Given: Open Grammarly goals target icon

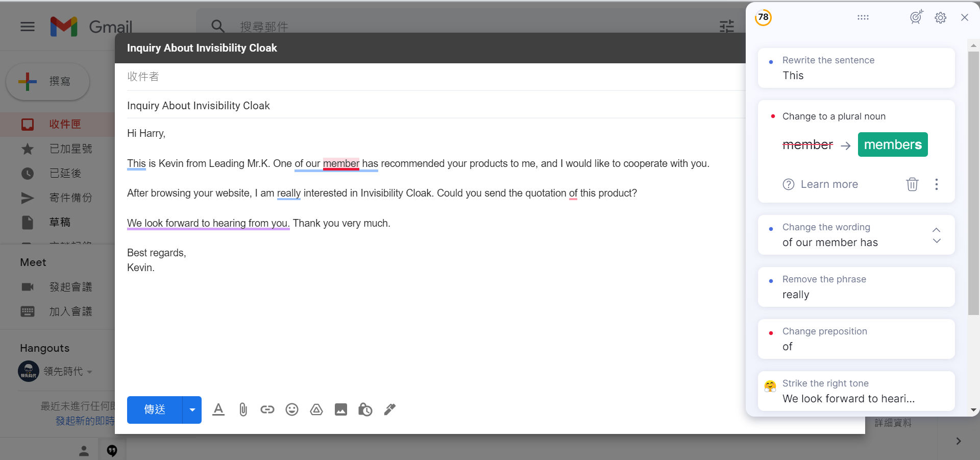Looking at the screenshot, I should [x=917, y=17].
